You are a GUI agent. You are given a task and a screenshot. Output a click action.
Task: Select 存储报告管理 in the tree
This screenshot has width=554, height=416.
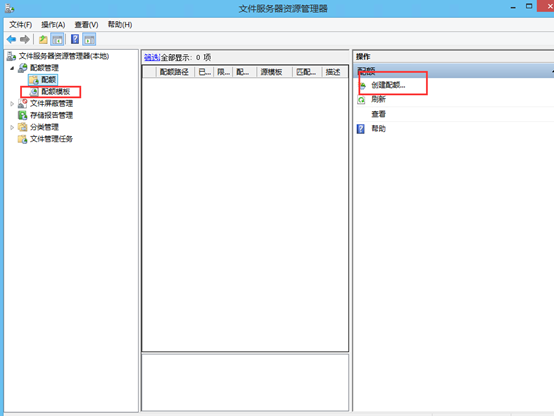pyautogui.click(x=51, y=115)
